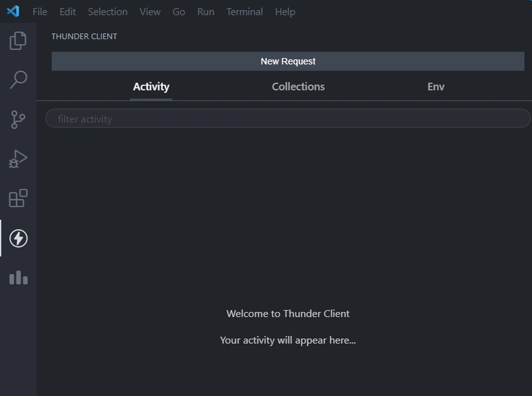
Task: Open the bar chart view in activity bar
Action: (19, 278)
